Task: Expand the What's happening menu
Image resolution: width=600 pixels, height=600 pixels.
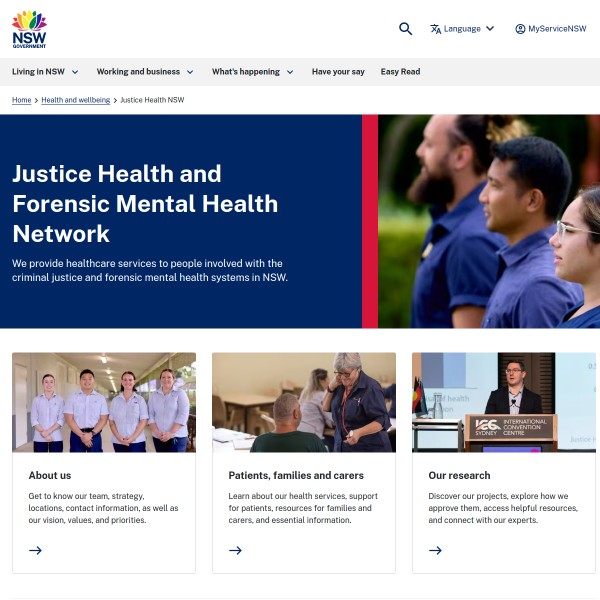Action: coord(253,72)
